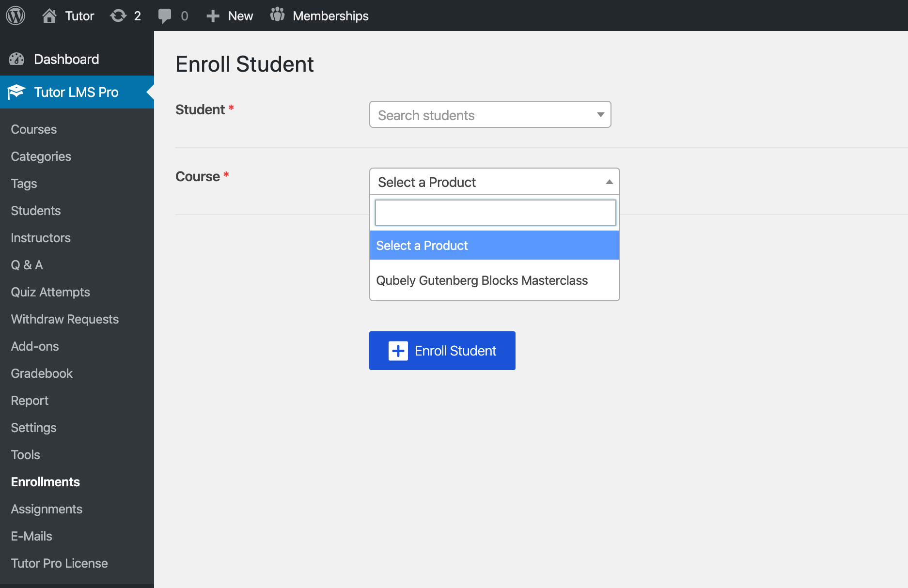The height and width of the screenshot is (588, 908).
Task: Click the Dashboard gauge icon
Action: (x=16, y=59)
